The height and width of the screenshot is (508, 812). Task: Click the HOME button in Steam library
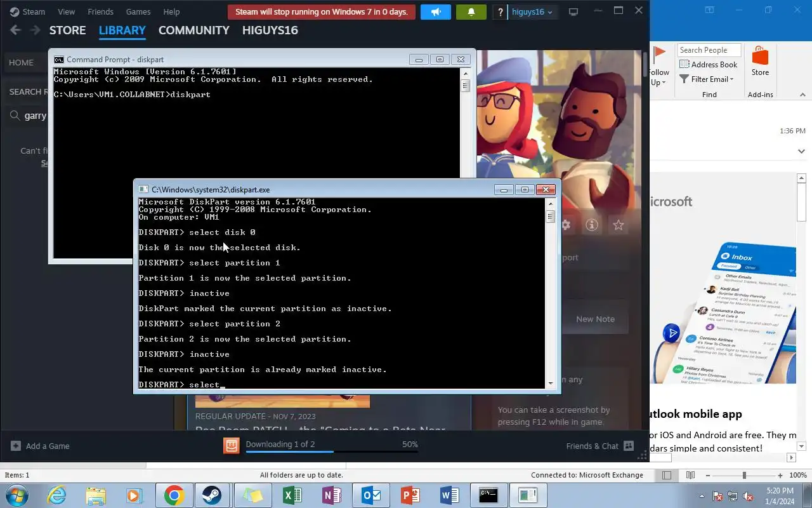click(21, 62)
